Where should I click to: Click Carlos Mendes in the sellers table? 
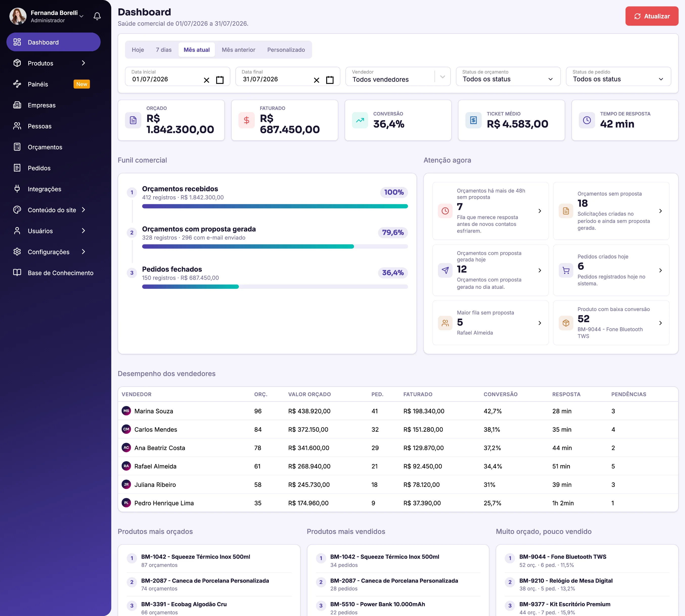tap(156, 429)
